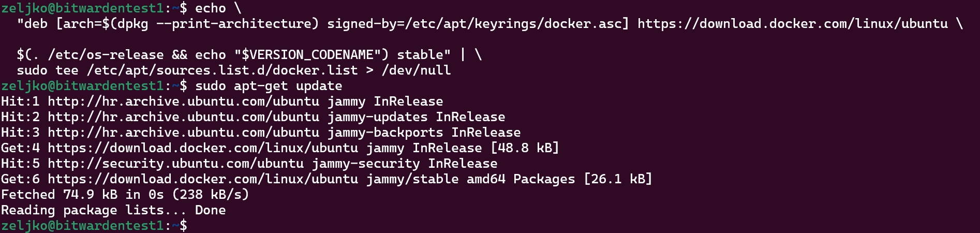Click the jammy-updates archive URL on Hit:2
Image resolution: width=980 pixels, height=233 pixels.
point(183,117)
